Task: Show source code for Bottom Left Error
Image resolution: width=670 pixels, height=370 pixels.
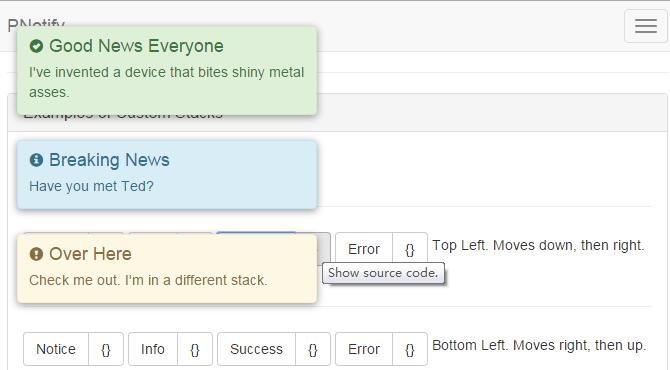Action: [410, 349]
